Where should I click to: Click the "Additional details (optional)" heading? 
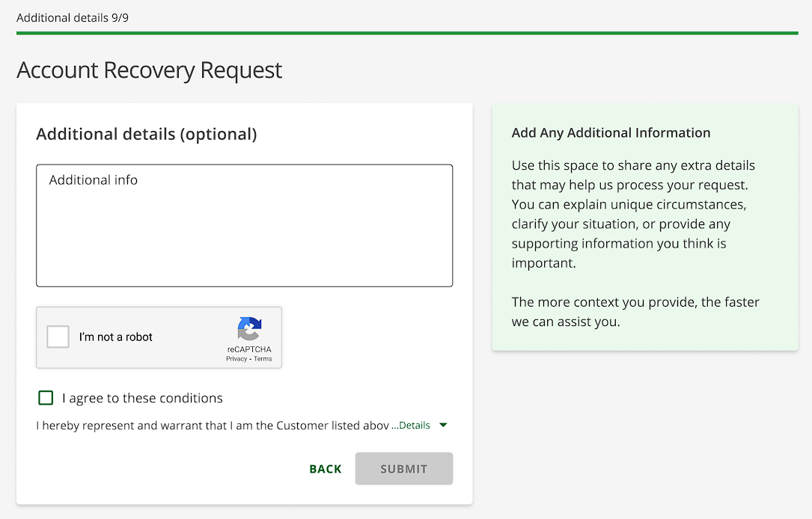[147, 134]
